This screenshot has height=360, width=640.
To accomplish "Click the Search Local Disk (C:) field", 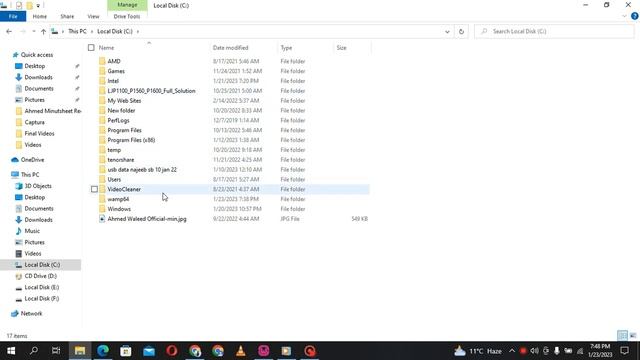I will [554, 31].
